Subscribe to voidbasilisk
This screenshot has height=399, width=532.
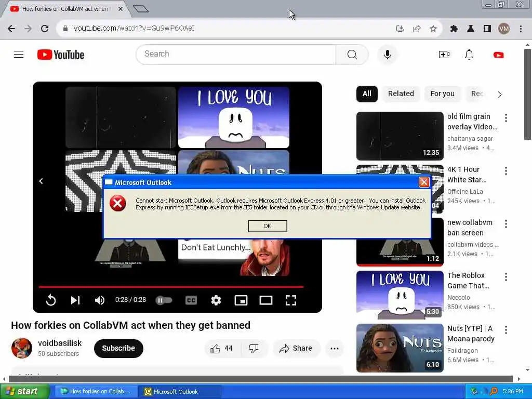point(118,348)
